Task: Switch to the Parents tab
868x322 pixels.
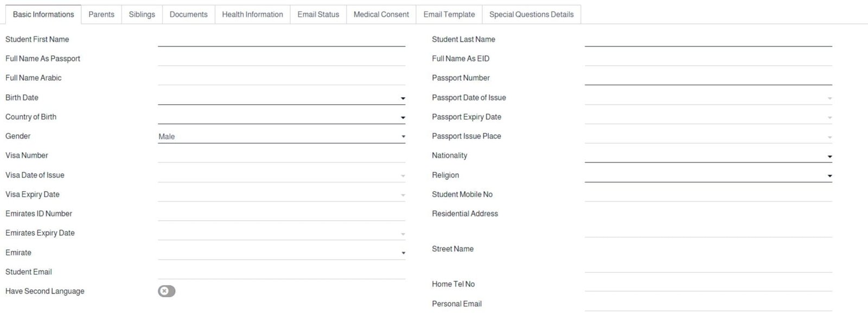Action: (101, 15)
